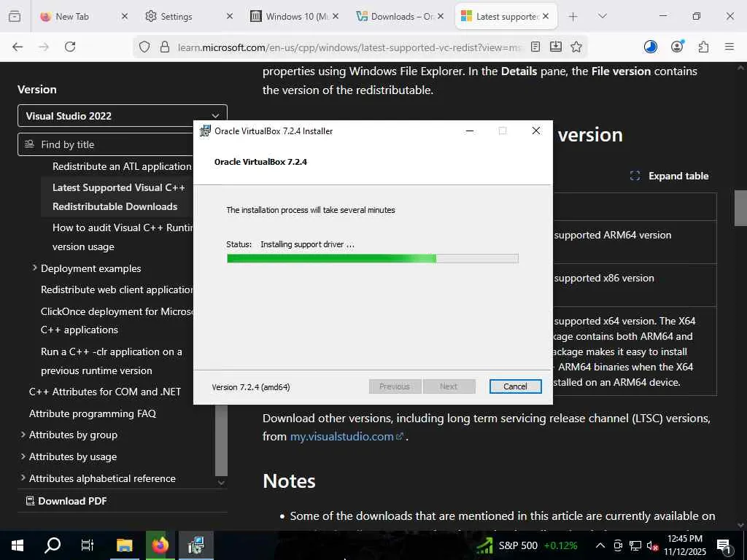747x560 pixels.
Task: Open Firefox View button in tab strip
Action: tap(15, 16)
